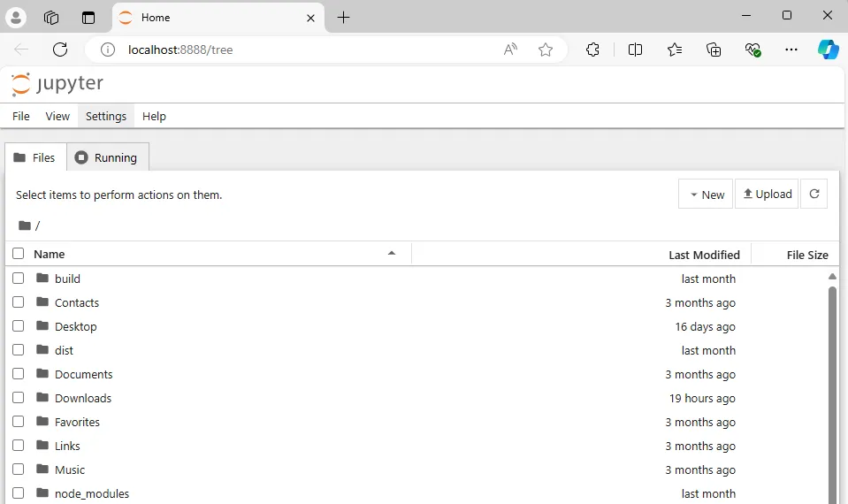Toggle Name column sort arrow
This screenshot has height=504, width=848.
(392, 254)
